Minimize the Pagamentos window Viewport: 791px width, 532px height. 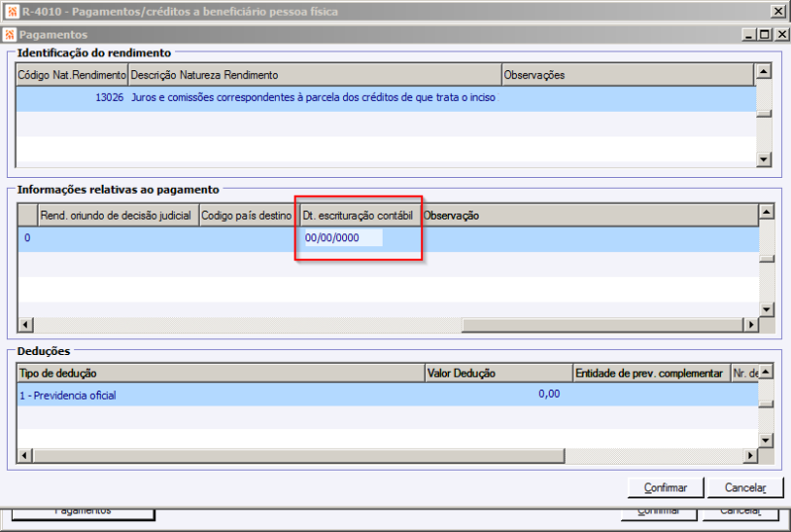point(749,35)
